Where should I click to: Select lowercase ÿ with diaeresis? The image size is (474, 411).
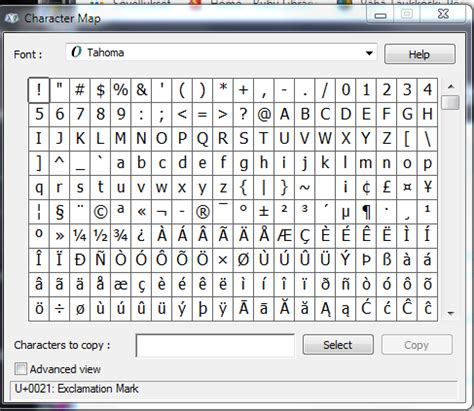point(223,309)
